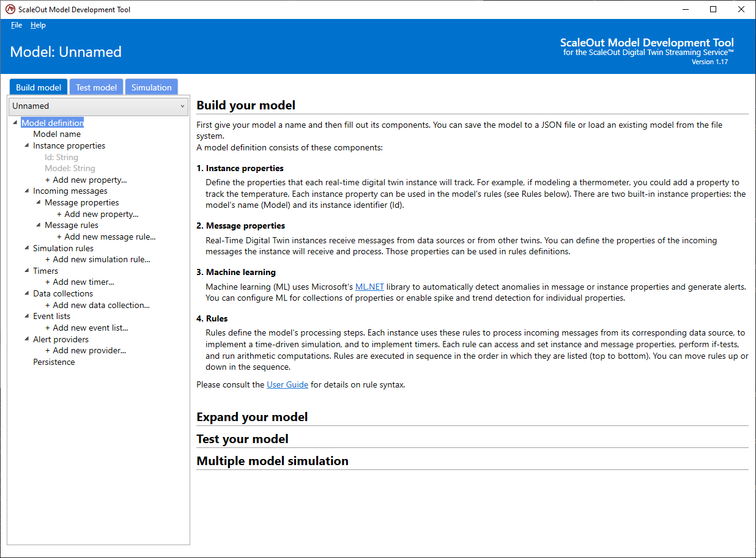The width and height of the screenshot is (756, 558).
Task: Expand the 'Test your model' section
Action: coord(242,439)
